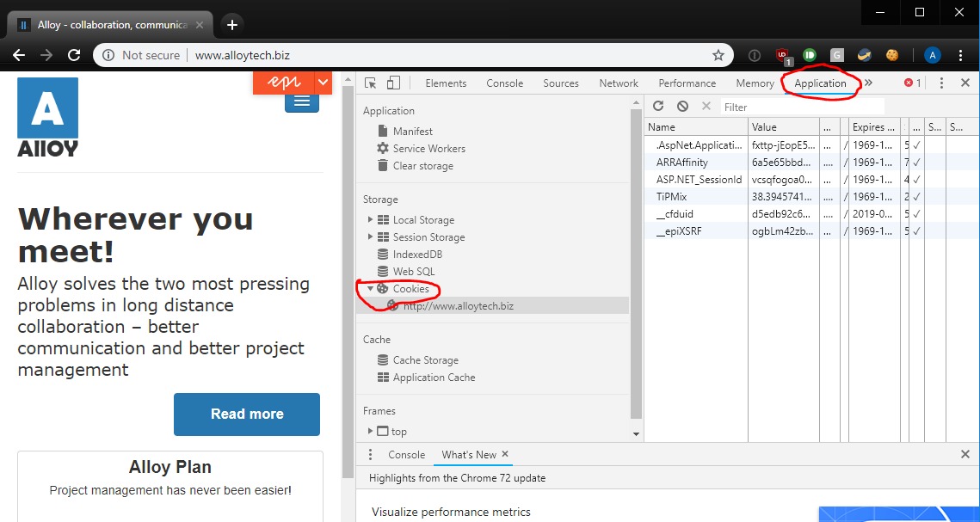This screenshot has width=980, height=522.
Task: Reload the page in Chrome
Action: 74,55
